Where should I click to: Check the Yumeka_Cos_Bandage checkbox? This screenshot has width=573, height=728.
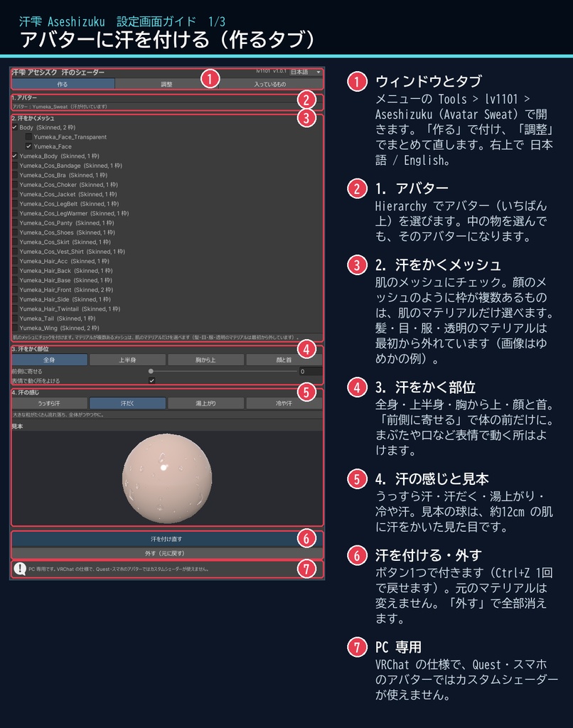click(x=15, y=165)
